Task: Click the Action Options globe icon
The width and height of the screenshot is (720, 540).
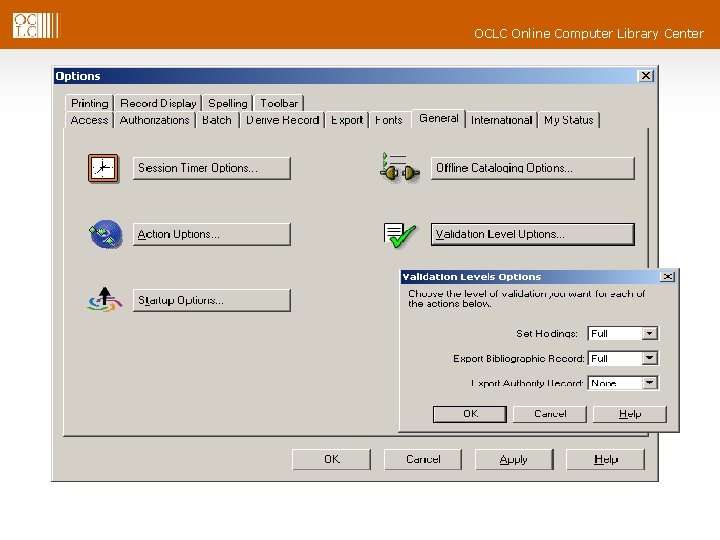Action: coord(105,234)
